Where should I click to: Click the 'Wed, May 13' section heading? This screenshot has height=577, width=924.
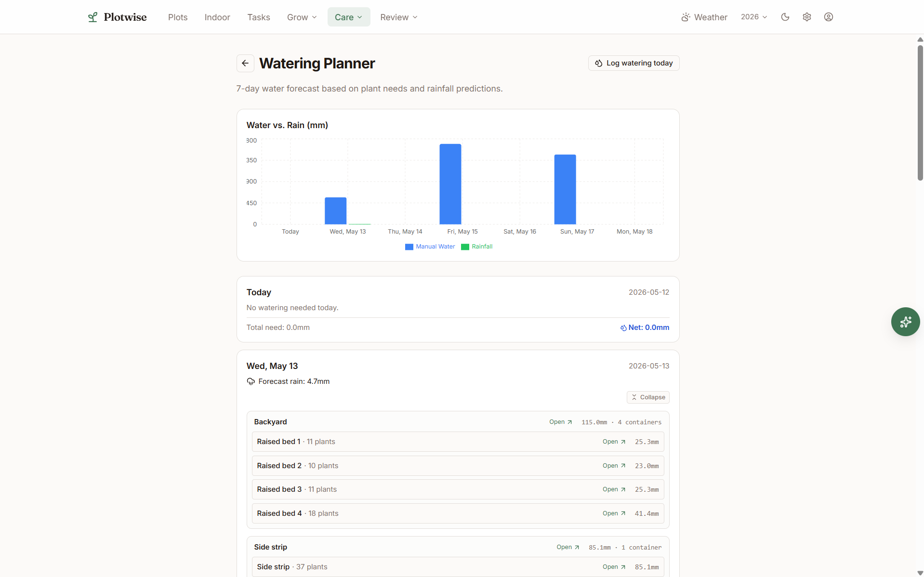tap(272, 366)
